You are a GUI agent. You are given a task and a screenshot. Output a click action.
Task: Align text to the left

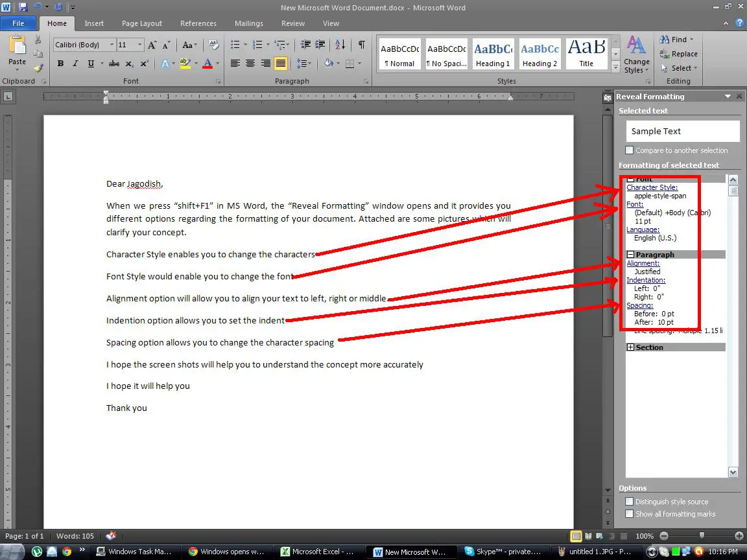235,64
